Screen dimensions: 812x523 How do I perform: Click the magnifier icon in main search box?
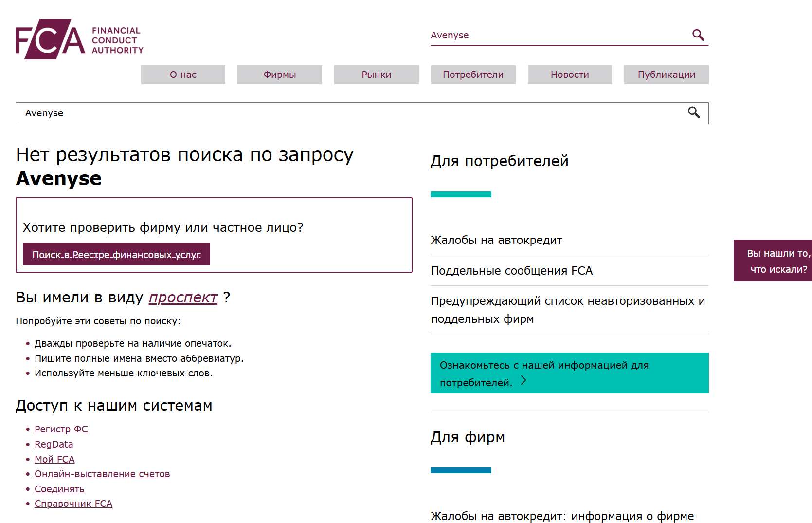tap(694, 112)
